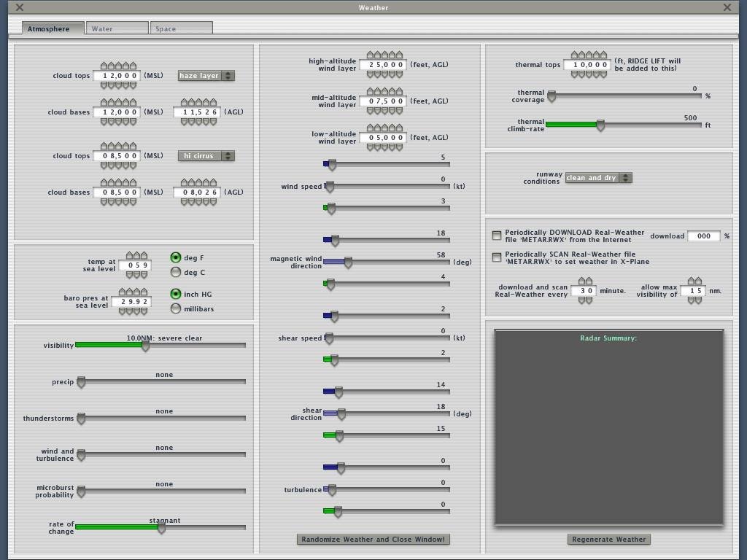Image resolution: width=747 pixels, height=560 pixels.
Task: Enable periodic DOWNLOAD of Real-Weather file
Action: point(497,236)
